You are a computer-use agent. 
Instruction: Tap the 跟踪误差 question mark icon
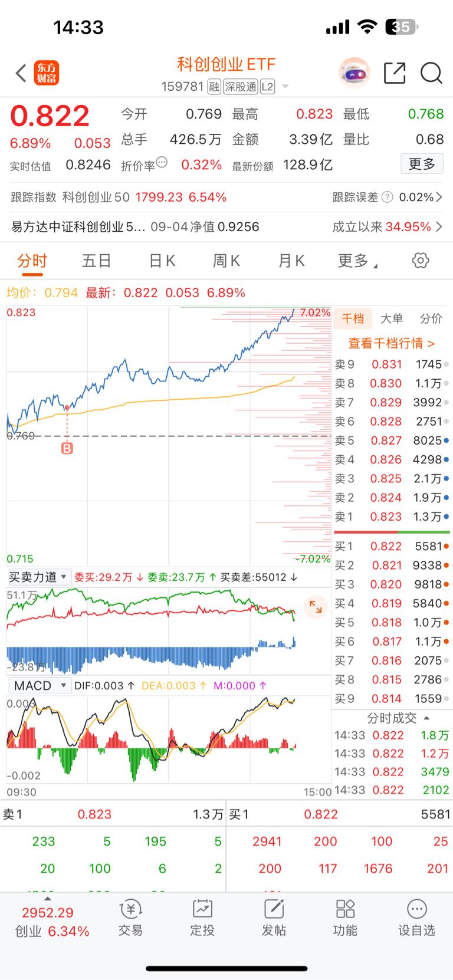click(387, 197)
